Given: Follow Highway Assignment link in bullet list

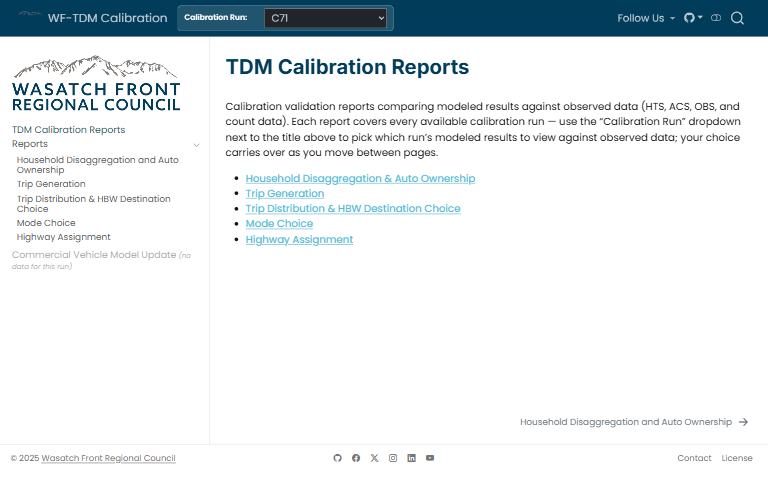Looking at the screenshot, I should pyautogui.click(x=299, y=240).
